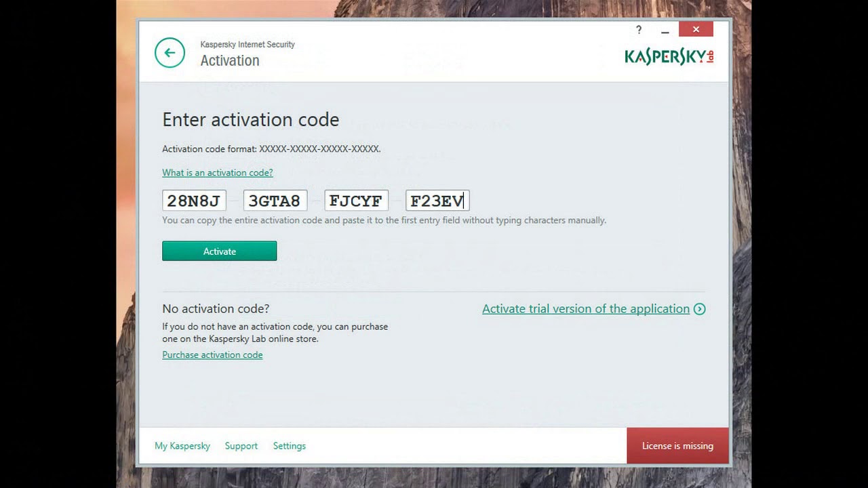Click the second code field containing 3GTA8
The width and height of the screenshot is (868, 488).
click(x=275, y=201)
